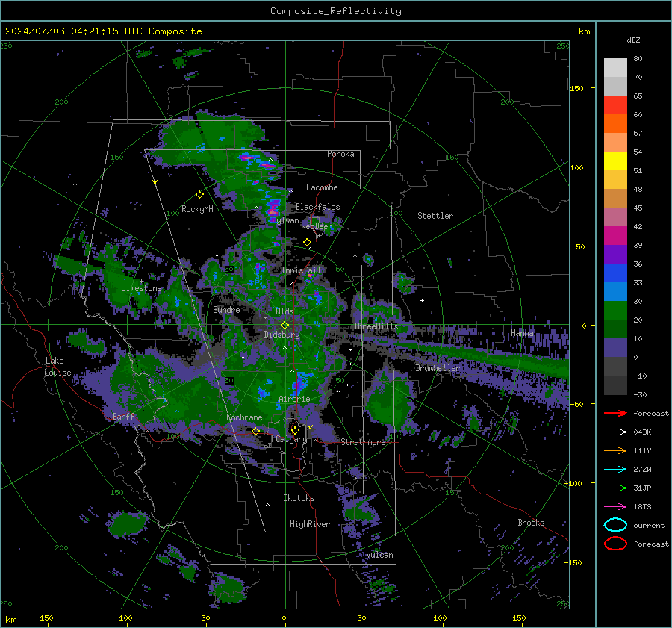Select the yellow swatch below the 54 label
Screen dimensions: 672x628
(615, 161)
